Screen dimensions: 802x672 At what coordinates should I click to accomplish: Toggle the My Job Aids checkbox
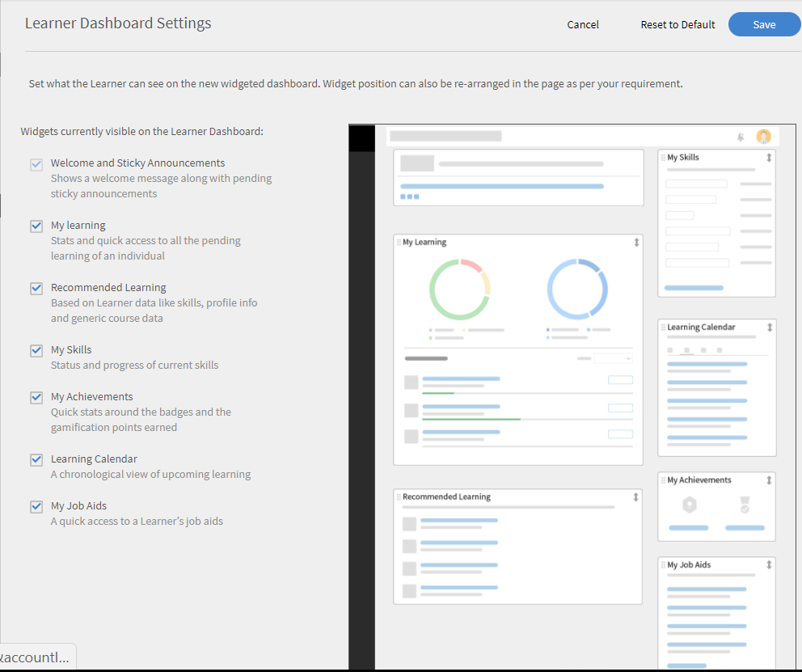pyautogui.click(x=36, y=507)
